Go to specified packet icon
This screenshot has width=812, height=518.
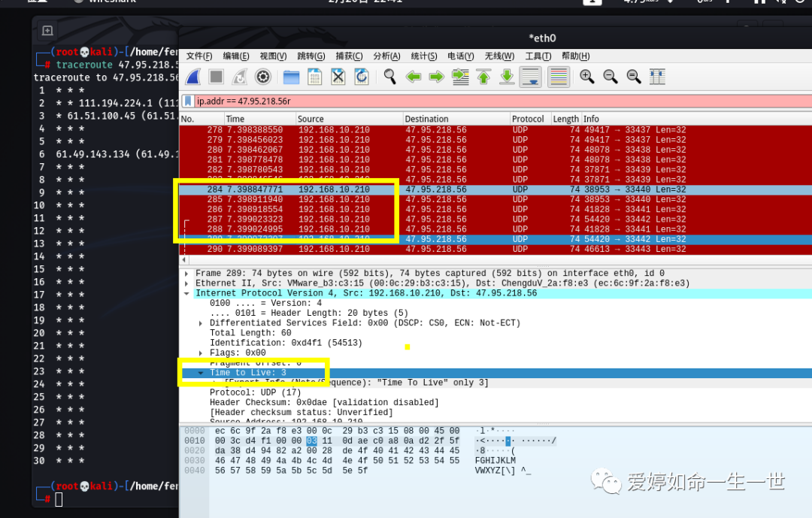point(460,77)
